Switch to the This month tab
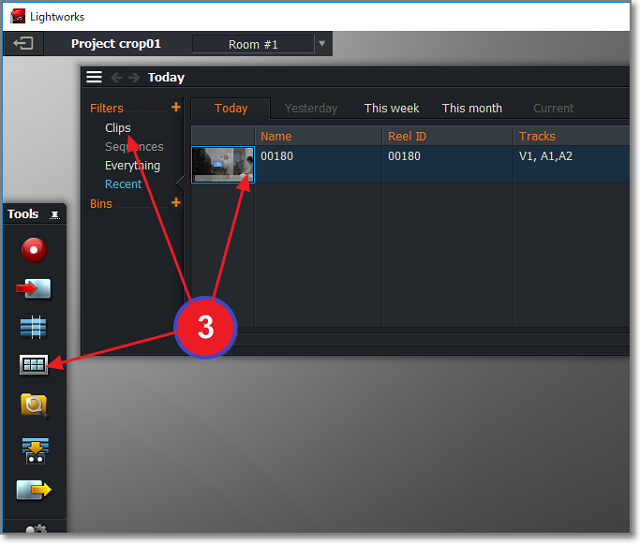 tap(472, 108)
